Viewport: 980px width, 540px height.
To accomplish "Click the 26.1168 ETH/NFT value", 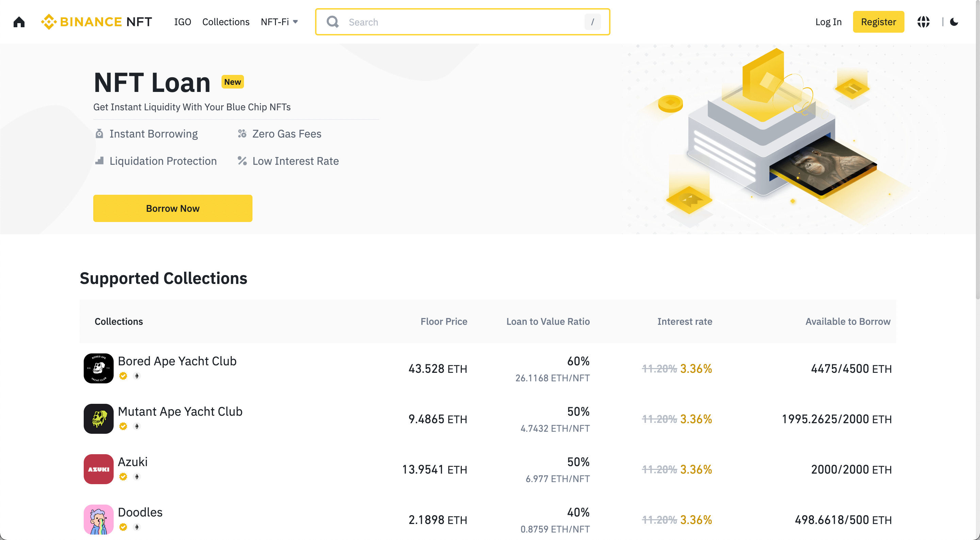I will [552, 378].
